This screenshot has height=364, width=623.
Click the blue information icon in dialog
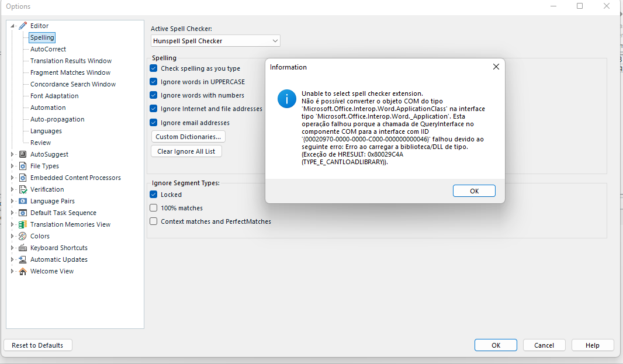[287, 99]
